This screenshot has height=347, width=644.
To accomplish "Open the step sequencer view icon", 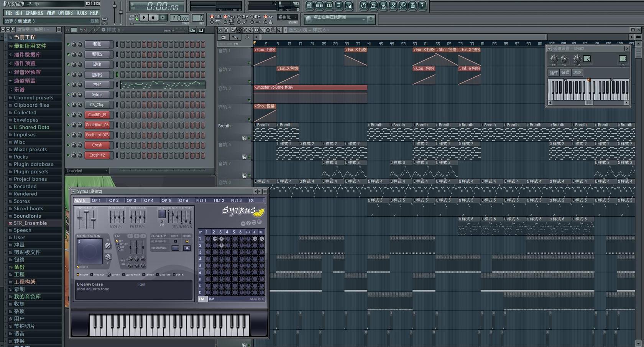I will click(319, 5).
